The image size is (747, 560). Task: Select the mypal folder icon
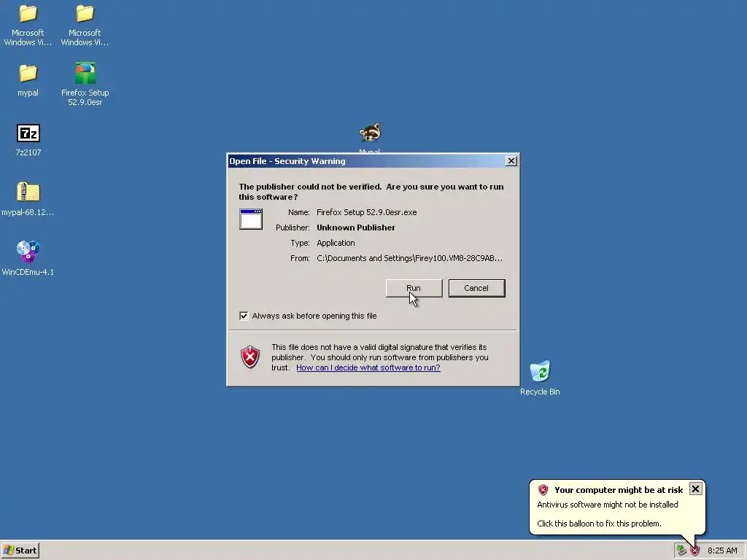(x=28, y=74)
